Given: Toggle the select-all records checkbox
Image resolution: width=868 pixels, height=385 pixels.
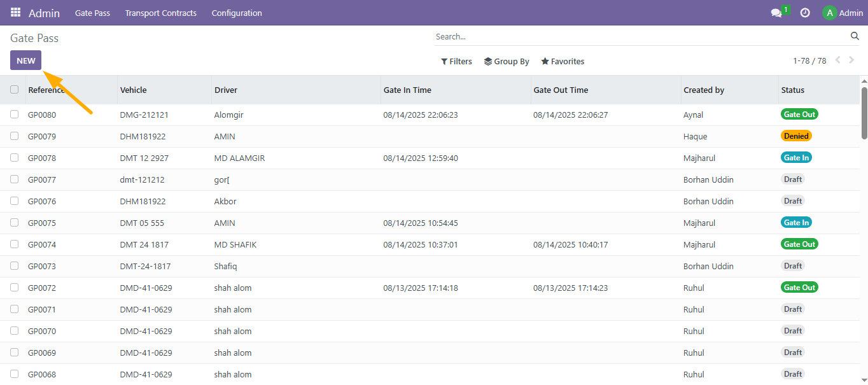Looking at the screenshot, I should [15, 90].
